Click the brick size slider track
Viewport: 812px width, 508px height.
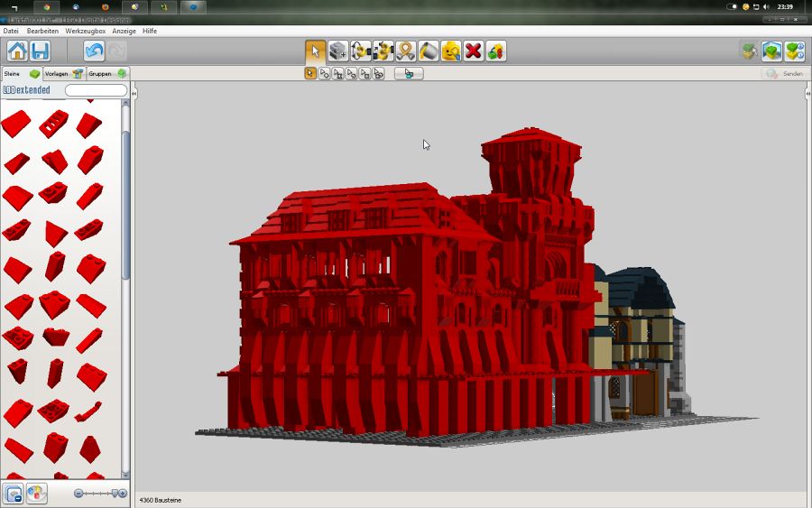tap(99, 494)
